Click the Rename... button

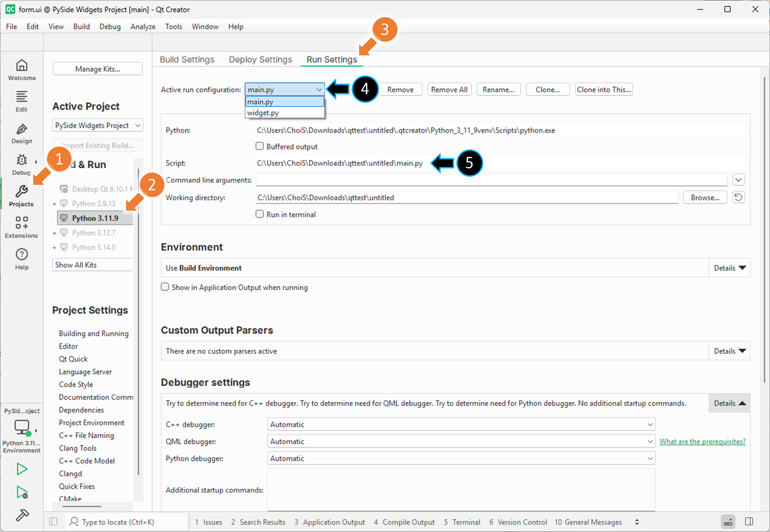pos(498,90)
